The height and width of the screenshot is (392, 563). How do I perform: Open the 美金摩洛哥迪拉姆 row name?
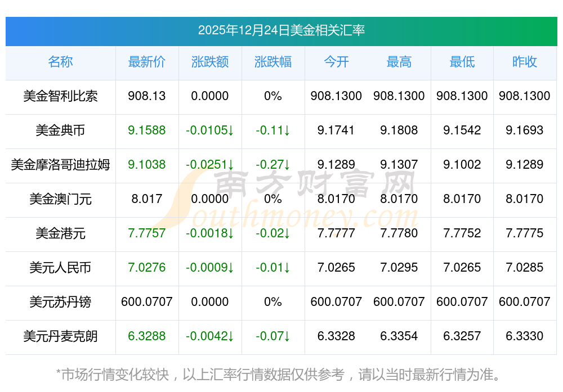click(60, 165)
